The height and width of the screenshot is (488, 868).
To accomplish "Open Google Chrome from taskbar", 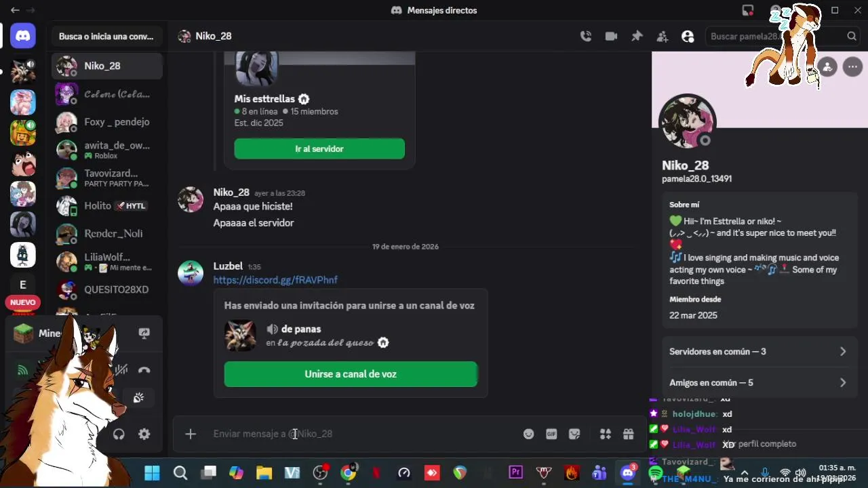I will pos(348,473).
